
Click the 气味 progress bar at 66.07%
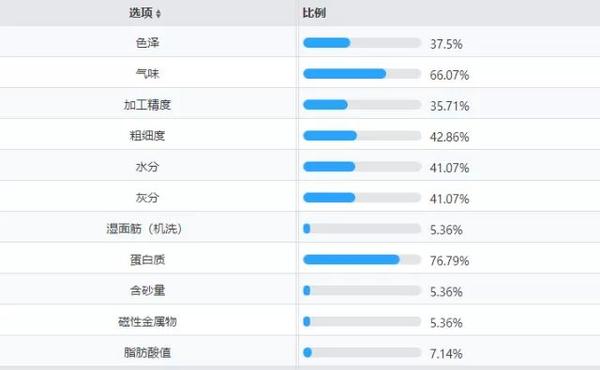(x=362, y=73)
